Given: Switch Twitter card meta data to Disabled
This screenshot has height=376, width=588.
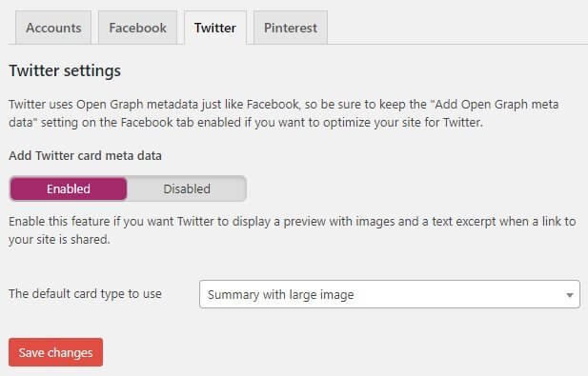Looking at the screenshot, I should (x=187, y=188).
